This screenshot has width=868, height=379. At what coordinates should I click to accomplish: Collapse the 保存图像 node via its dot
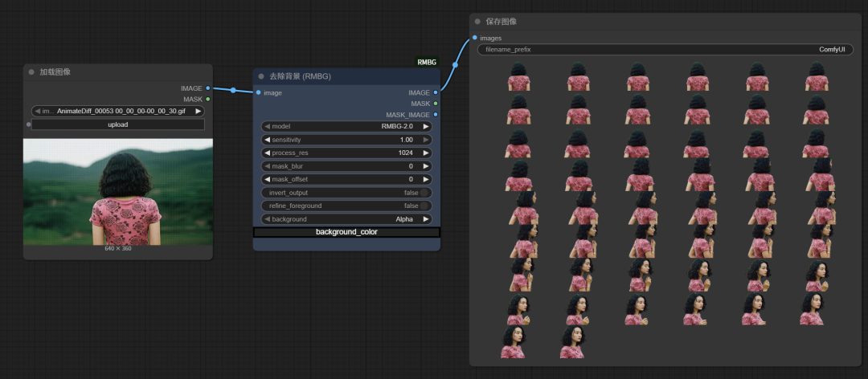(477, 22)
